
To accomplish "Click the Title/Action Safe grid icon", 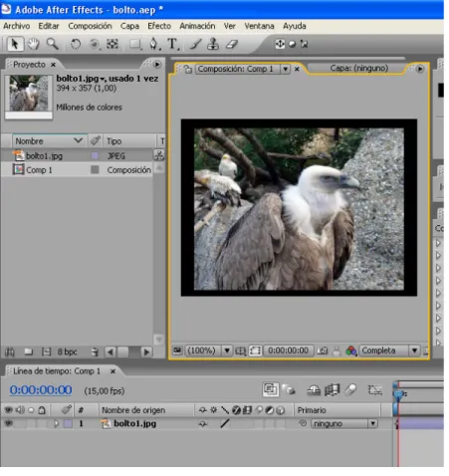I will tap(240, 351).
